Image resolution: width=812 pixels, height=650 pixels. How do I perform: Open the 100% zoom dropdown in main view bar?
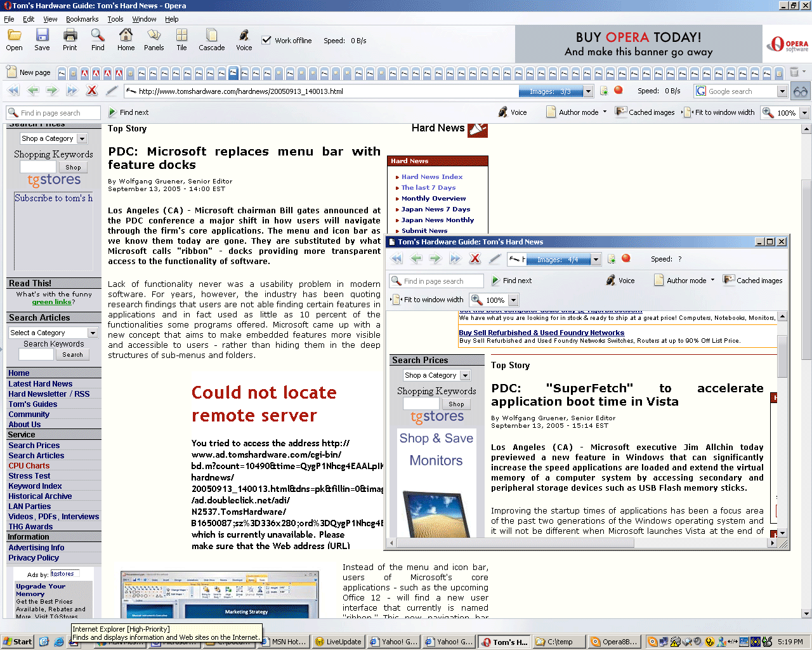tap(804, 113)
